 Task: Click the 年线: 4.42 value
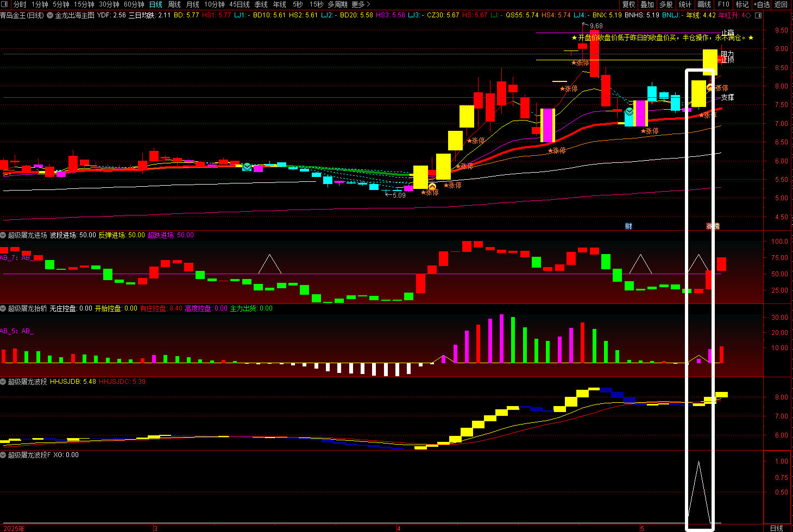pyautogui.click(x=701, y=15)
